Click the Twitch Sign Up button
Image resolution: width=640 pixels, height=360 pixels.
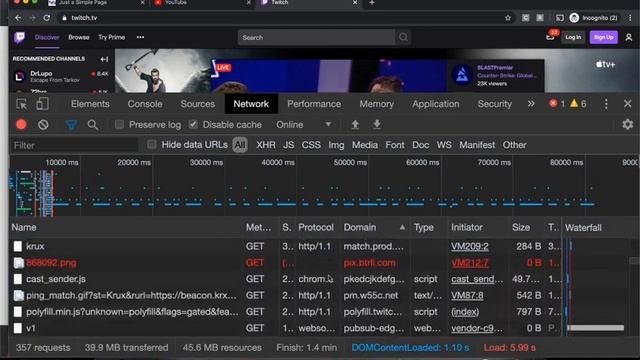pyautogui.click(x=604, y=37)
